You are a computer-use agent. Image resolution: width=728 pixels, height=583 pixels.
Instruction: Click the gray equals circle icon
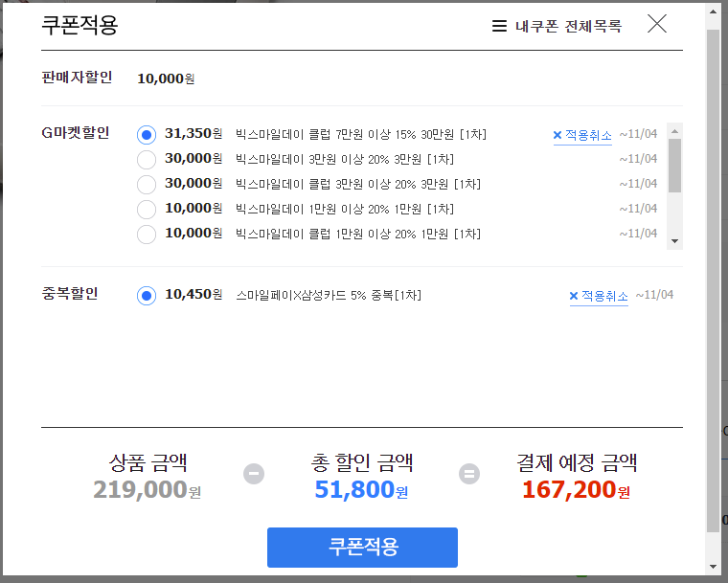[x=469, y=474]
